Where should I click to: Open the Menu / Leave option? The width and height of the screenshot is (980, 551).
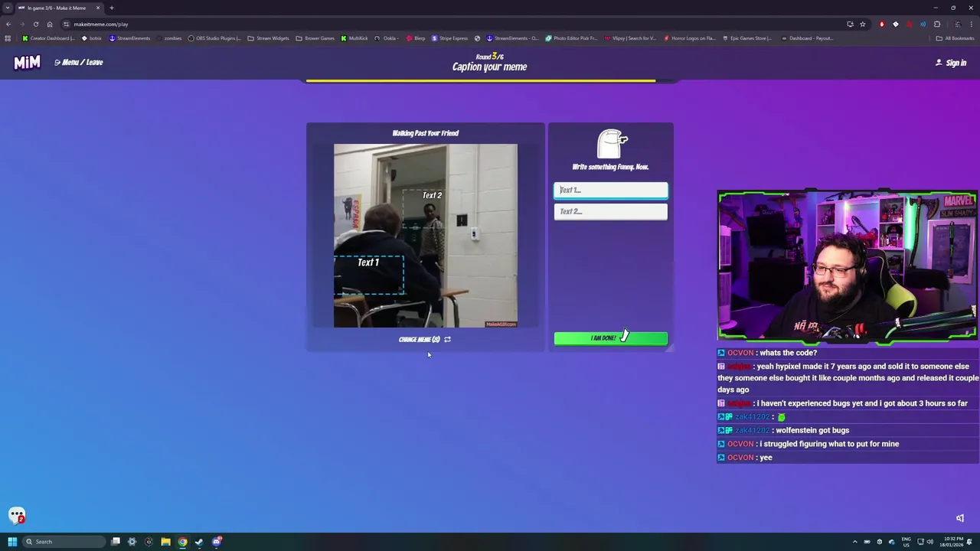click(79, 63)
